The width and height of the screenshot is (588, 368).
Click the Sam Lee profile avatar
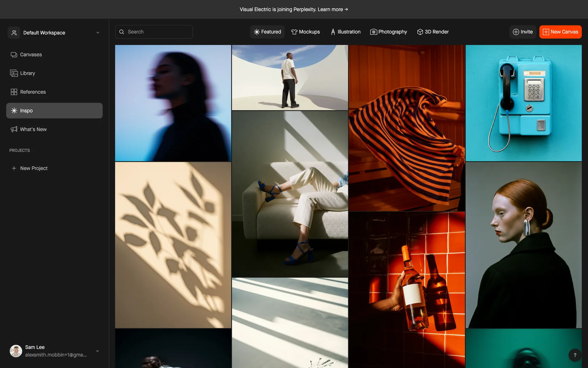[x=16, y=351]
